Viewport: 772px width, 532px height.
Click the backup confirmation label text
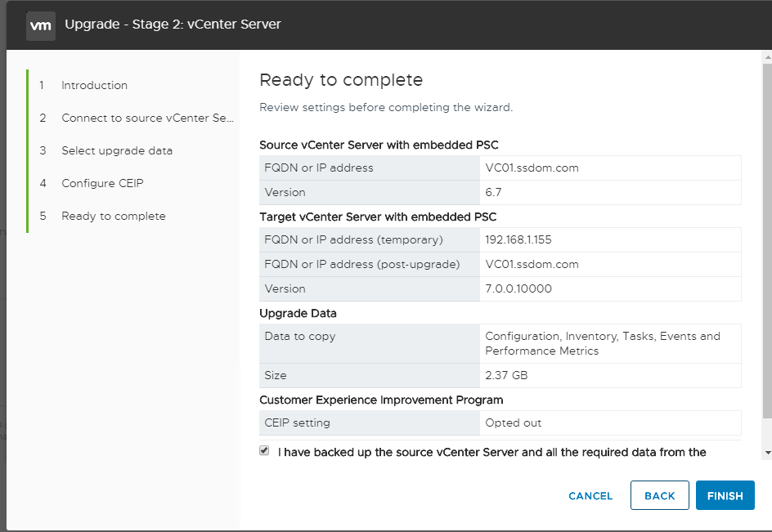491,452
